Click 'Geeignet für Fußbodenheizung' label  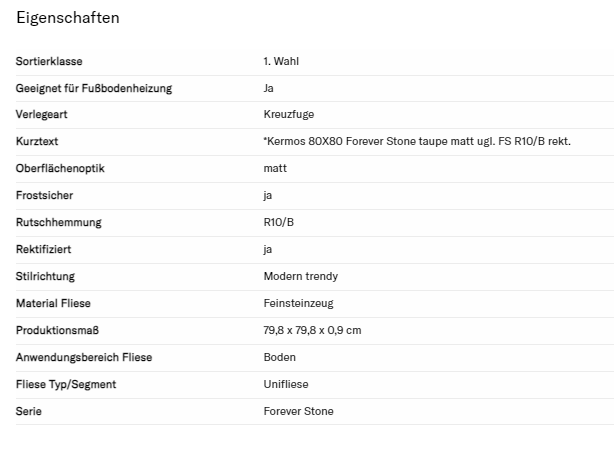[x=94, y=89]
